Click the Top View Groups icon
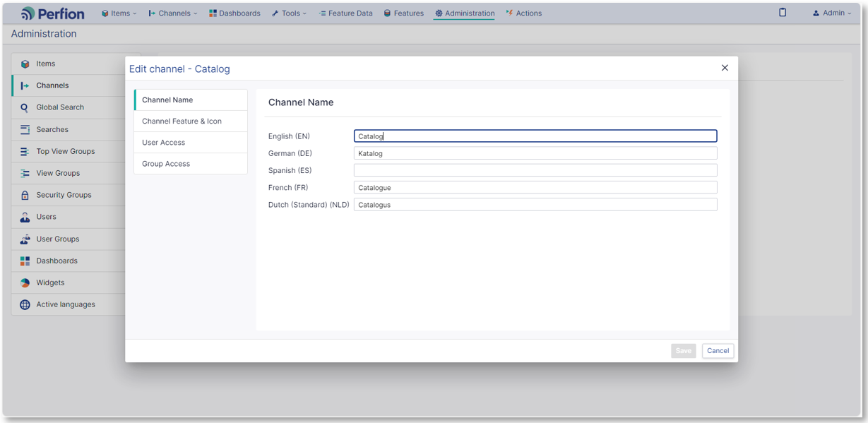This screenshot has height=423, width=868. point(25,152)
